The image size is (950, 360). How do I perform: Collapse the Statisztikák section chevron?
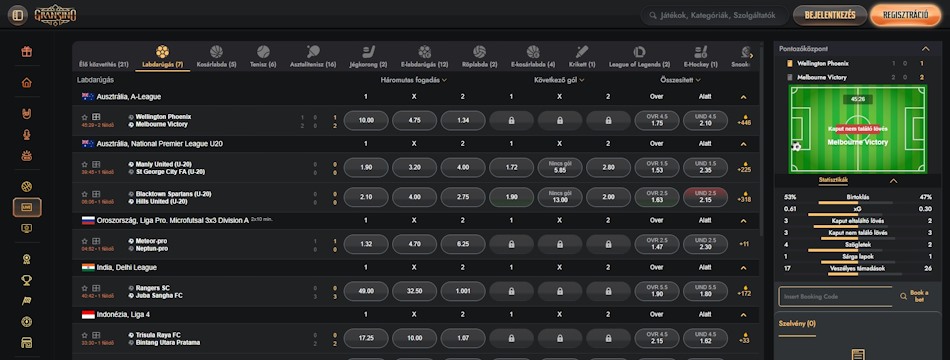[893, 181]
